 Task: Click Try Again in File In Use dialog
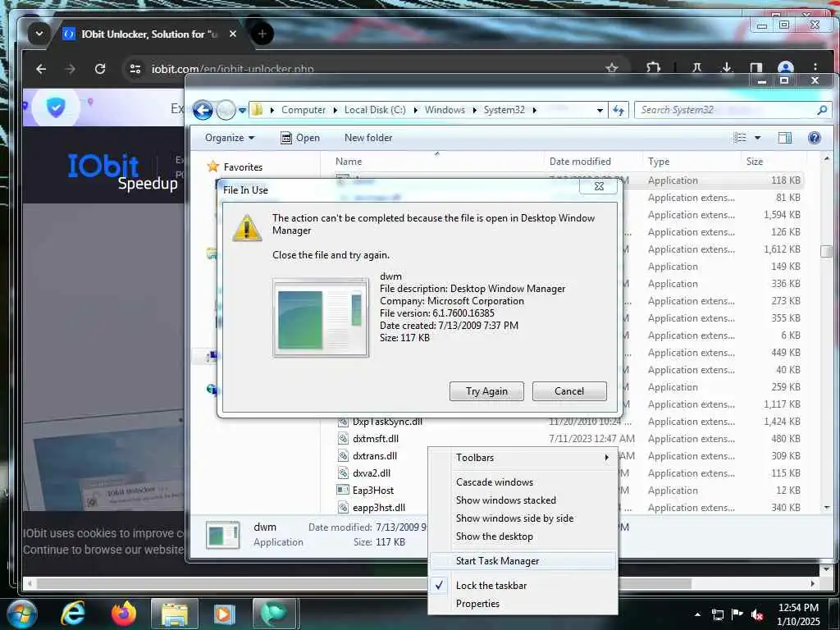point(486,391)
